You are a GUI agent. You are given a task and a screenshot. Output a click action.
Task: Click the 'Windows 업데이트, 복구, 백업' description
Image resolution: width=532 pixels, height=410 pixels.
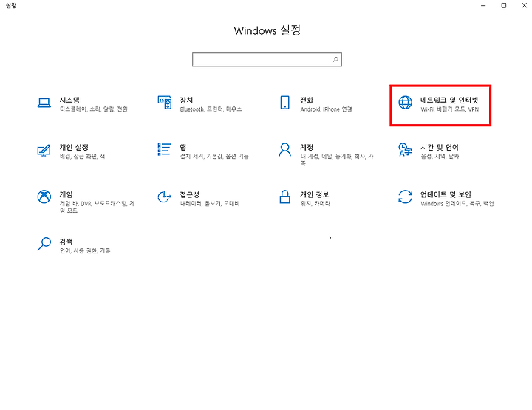pyautogui.click(x=457, y=203)
